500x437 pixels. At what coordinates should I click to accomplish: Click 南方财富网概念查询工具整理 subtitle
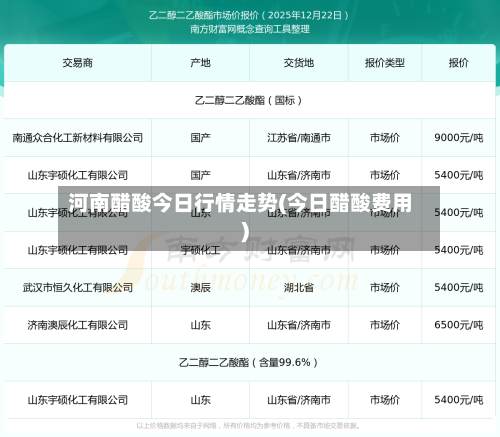click(x=250, y=29)
